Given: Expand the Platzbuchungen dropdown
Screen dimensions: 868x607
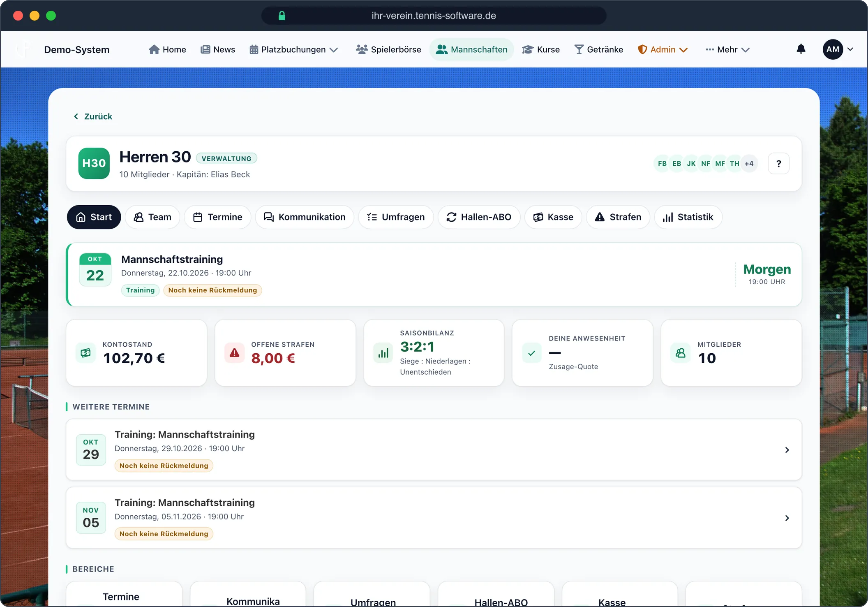Looking at the screenshot, I should (293, 49).
